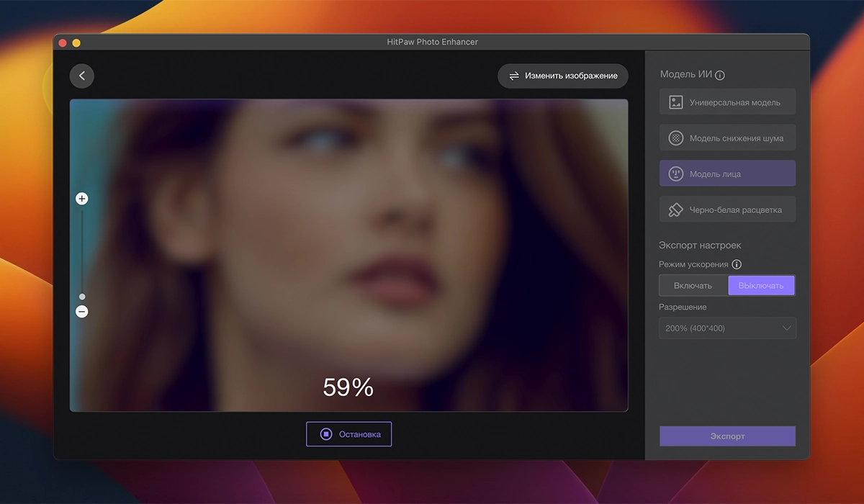Click the Универсальная модель image icon
The width and height of the screenshot is (864, 504).
pos(675,102)
